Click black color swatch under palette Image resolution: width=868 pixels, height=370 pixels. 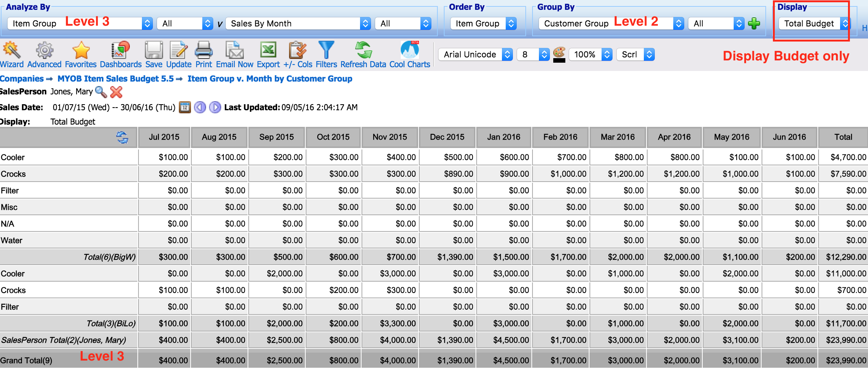(x=559, y=60)
